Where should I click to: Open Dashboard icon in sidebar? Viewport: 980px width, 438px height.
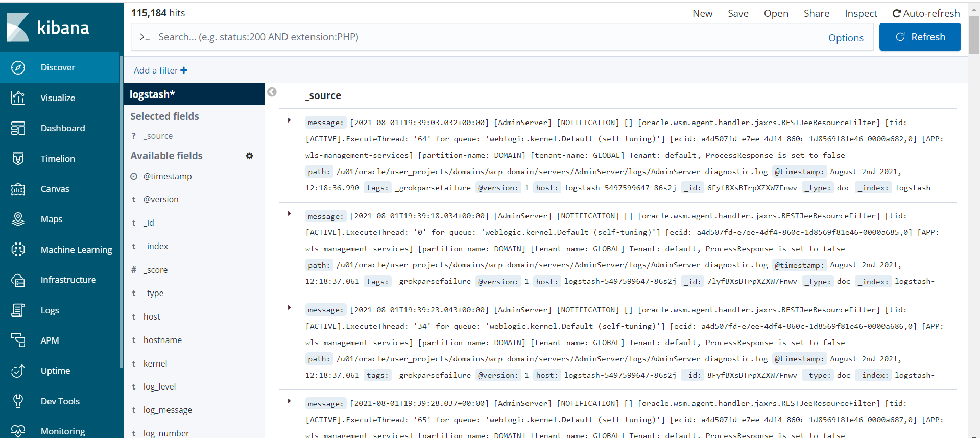(x=18, y=128)
